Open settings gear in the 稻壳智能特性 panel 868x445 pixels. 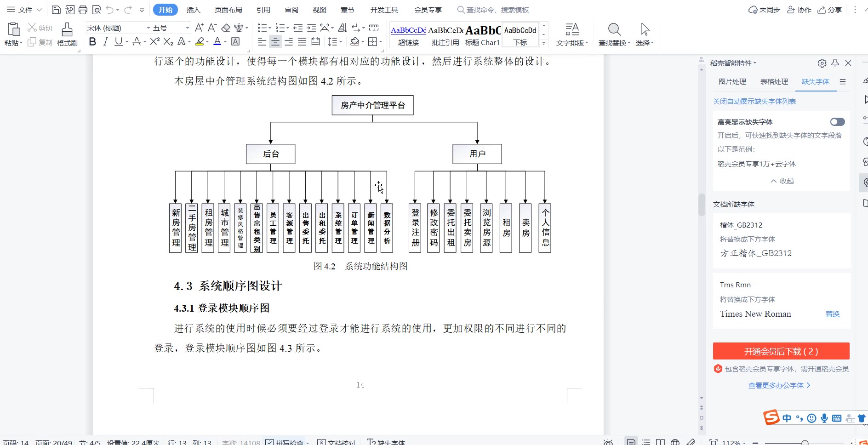[x=822, y=63]
